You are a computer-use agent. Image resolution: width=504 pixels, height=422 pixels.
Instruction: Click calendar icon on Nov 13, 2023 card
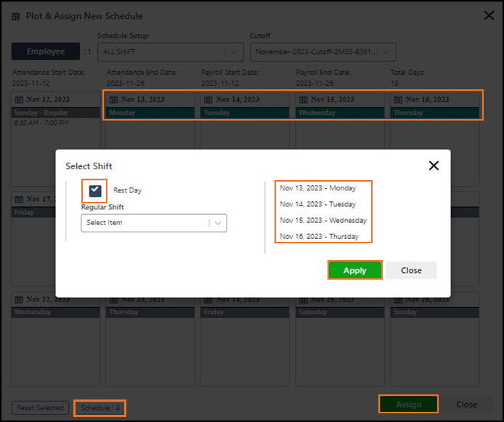pyautogui.click(x=114, y=100)
